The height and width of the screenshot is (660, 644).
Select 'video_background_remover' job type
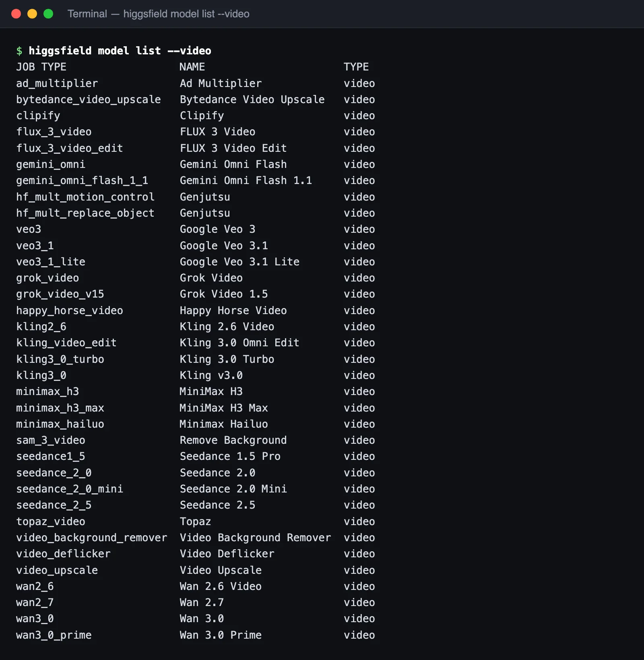92,538
